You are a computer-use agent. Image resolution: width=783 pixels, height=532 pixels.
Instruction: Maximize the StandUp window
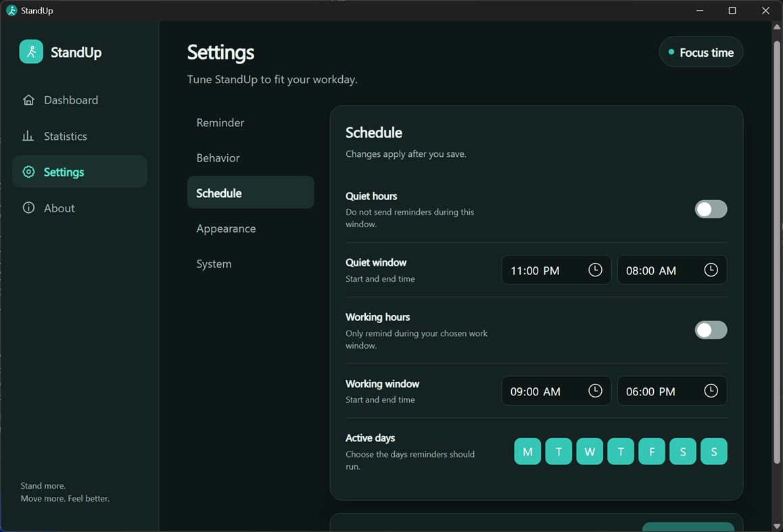point(732,11)
